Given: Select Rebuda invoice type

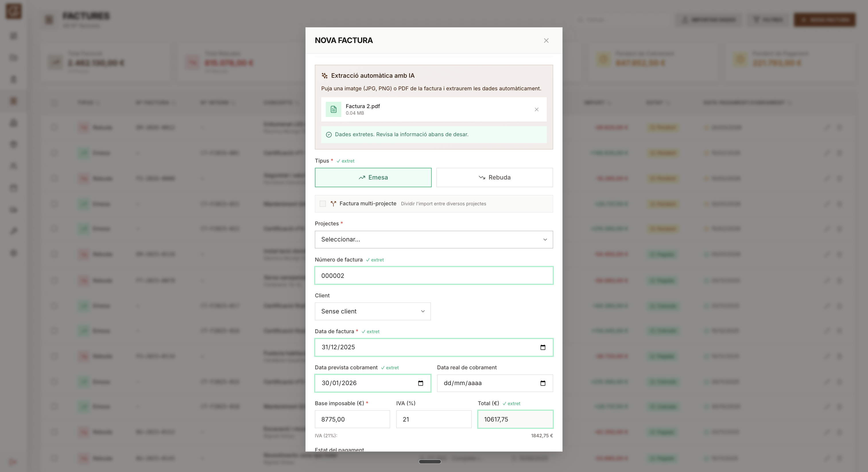Looking at the screenshot, I should (494, 178).
